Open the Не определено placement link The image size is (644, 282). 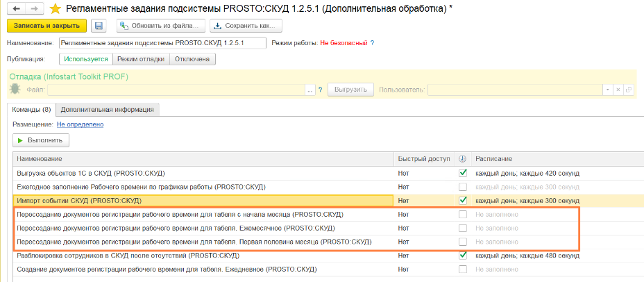[x=80, y=124]
